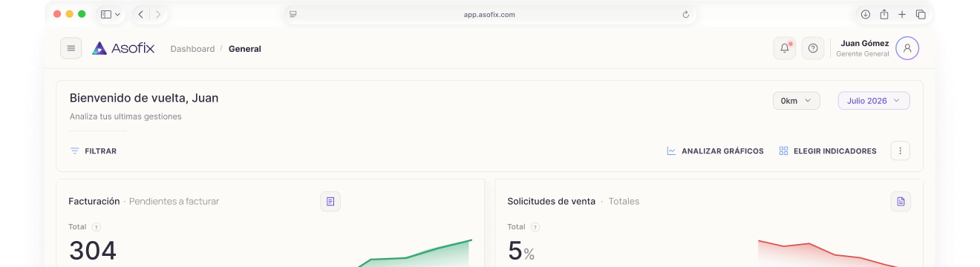Expand the 0km dropdown
Viewport: 980px width, 267px height.
797,101
